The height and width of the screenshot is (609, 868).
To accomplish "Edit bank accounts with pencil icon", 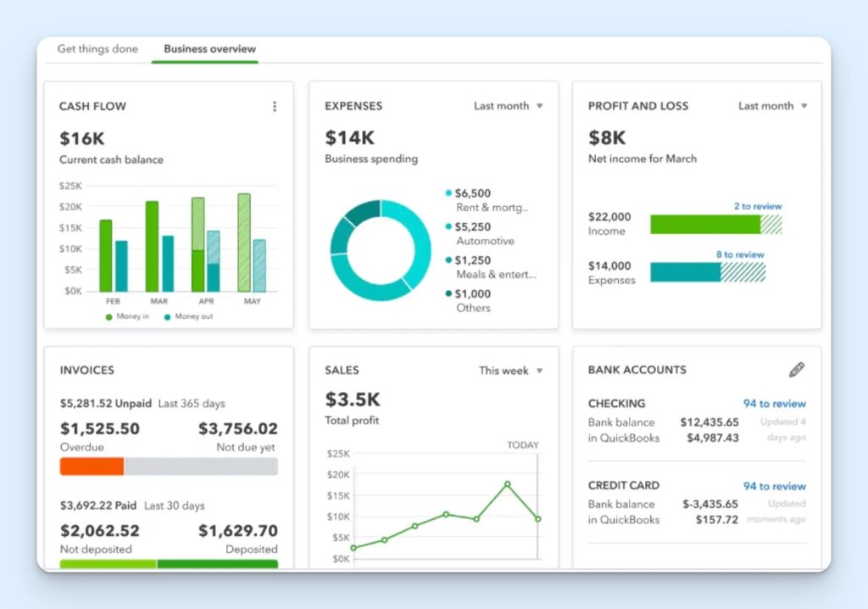I will point(797,370).
